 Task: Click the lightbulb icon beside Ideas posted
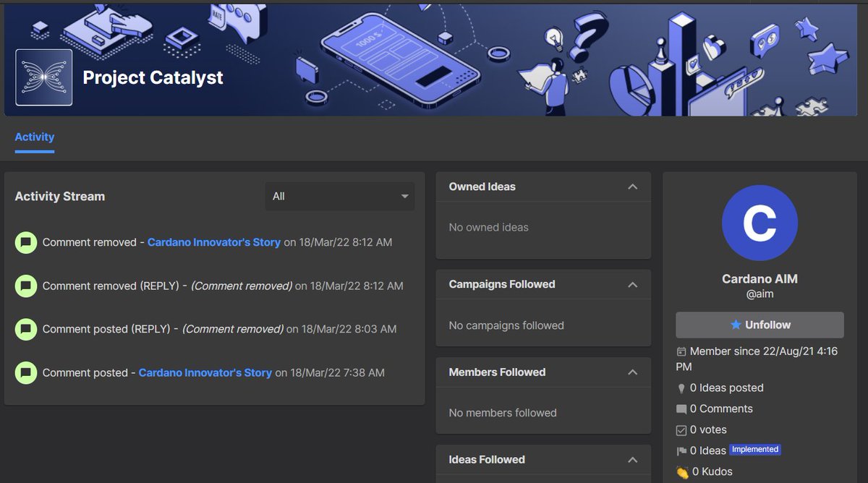coord(681,388)
